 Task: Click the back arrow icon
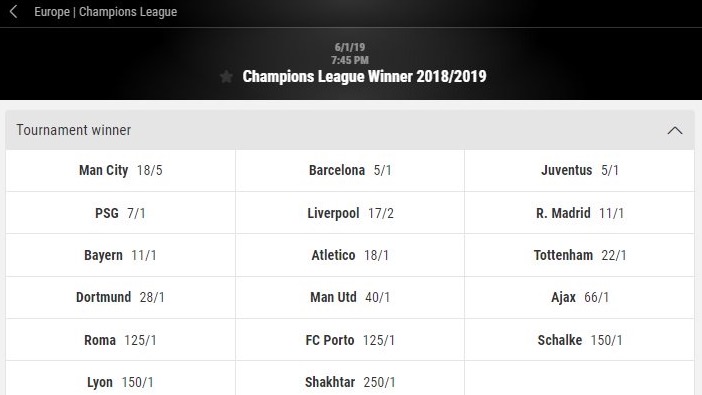14,12
